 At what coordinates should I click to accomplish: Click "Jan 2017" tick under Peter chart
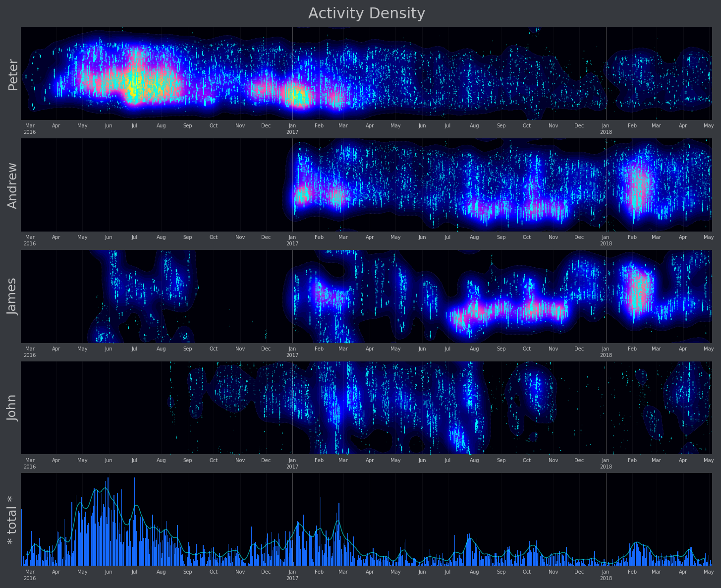click(x=292, y=129)
